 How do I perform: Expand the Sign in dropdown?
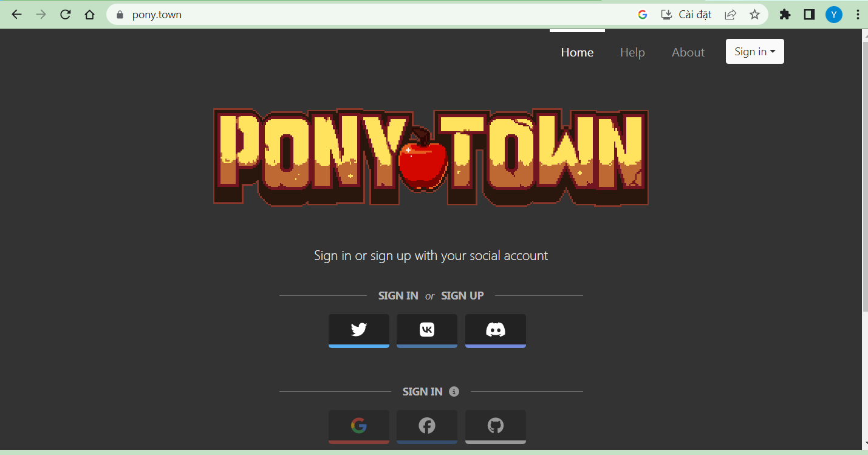click(755, 52)
